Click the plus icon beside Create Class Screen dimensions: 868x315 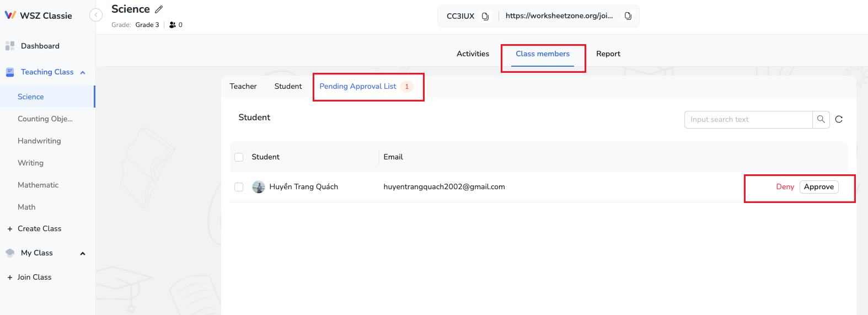10,229
